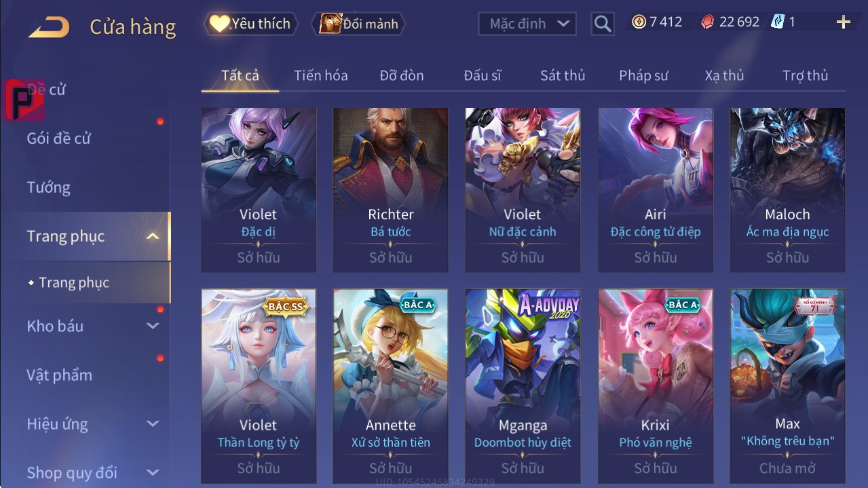This screenshot has width=868, height=488.
Task: Switch to the Sát thủ tab
Action: point(563,75)
